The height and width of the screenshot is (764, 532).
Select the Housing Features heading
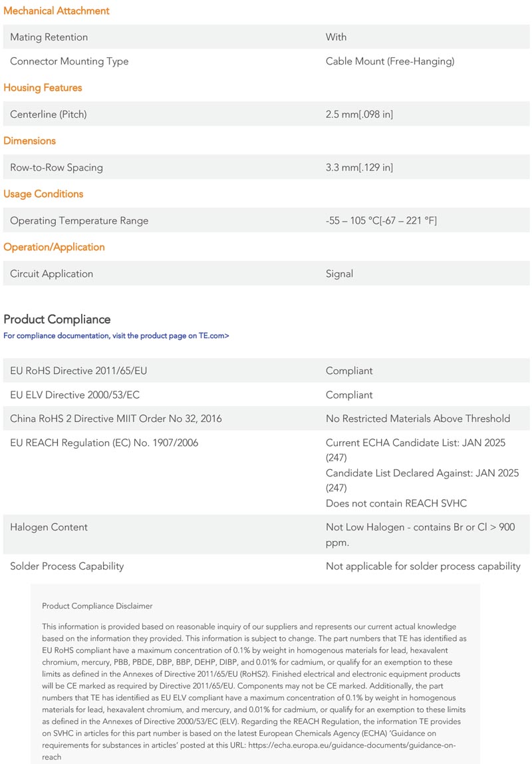[43, 88]
